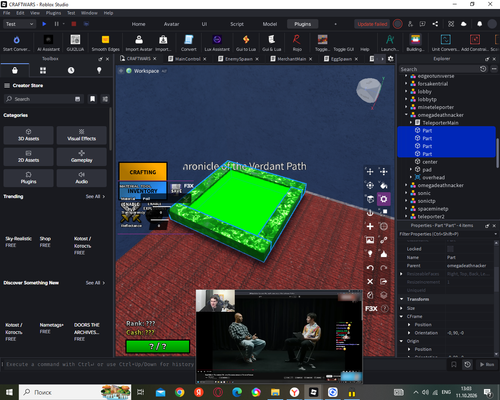500x400 pixels.
Task: Expand the Size property
Action: 401,308
